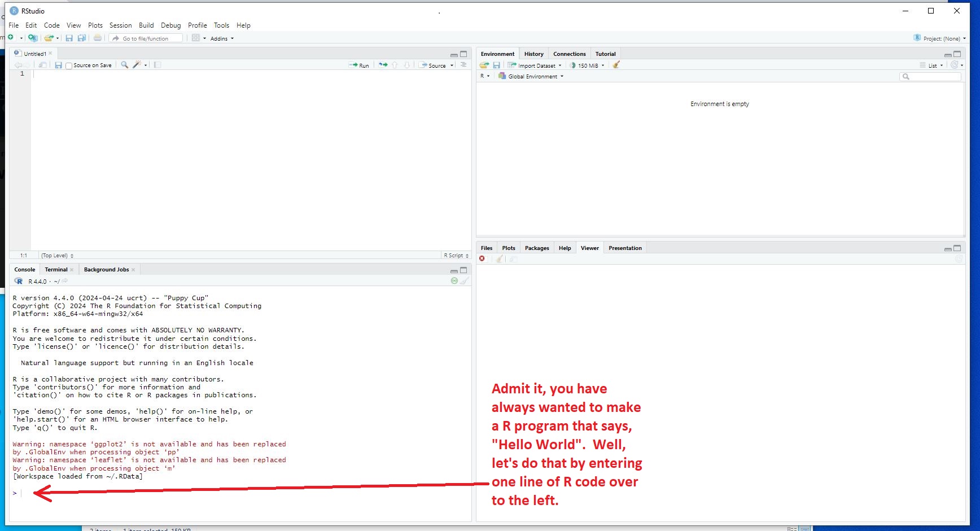980x531 pixels.
Task: Click the Go to file/function field
Action: pos(147,38)
